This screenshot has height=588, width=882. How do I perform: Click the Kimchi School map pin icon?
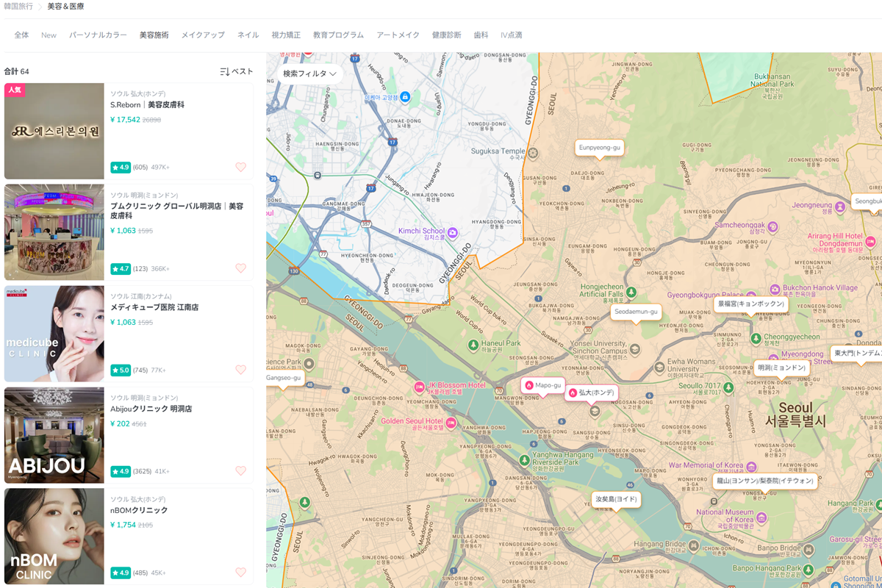[453, 233]
